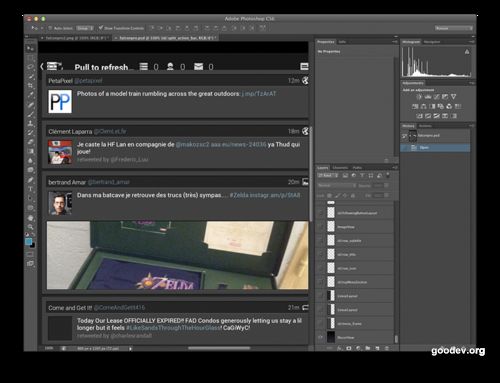
Task: Filter layers by type layers
Action: click(362, 175)
